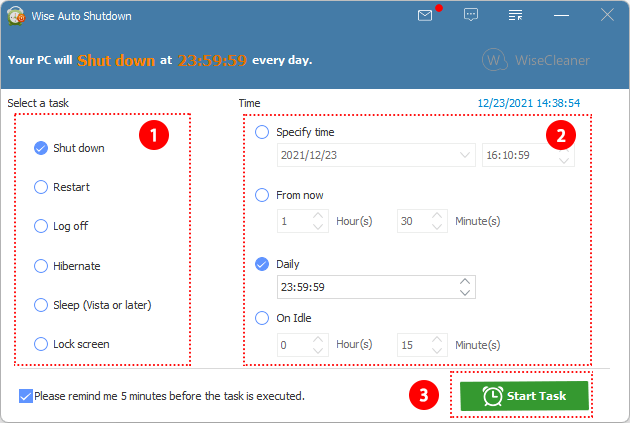This screenshot has height=423, width=630.
Task: Choose the Daily time radio button
Action: 262,264
